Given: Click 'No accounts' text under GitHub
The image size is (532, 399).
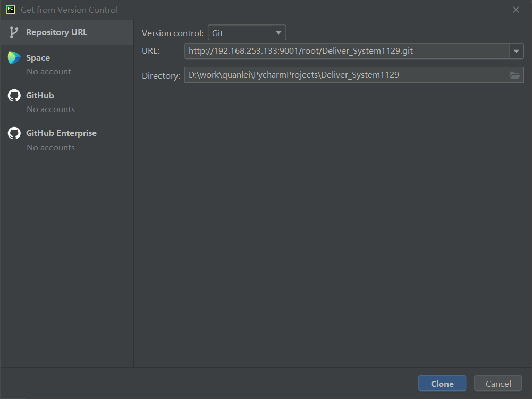Looking at the screenshot, I should 50,109.
